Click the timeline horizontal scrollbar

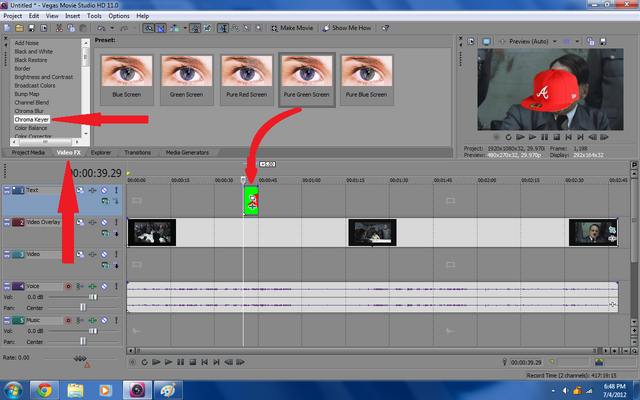[365, 351]
